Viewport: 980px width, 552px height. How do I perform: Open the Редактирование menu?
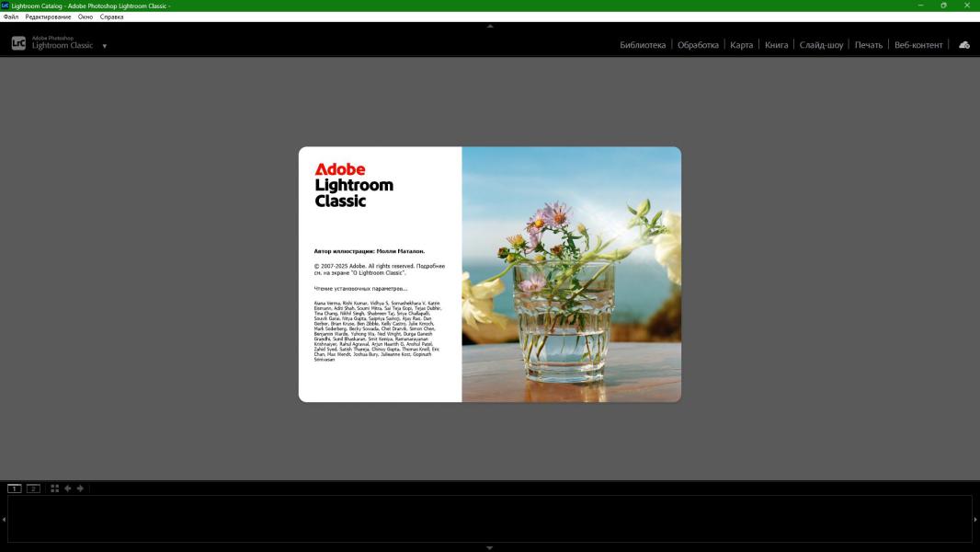pos(48,17)
